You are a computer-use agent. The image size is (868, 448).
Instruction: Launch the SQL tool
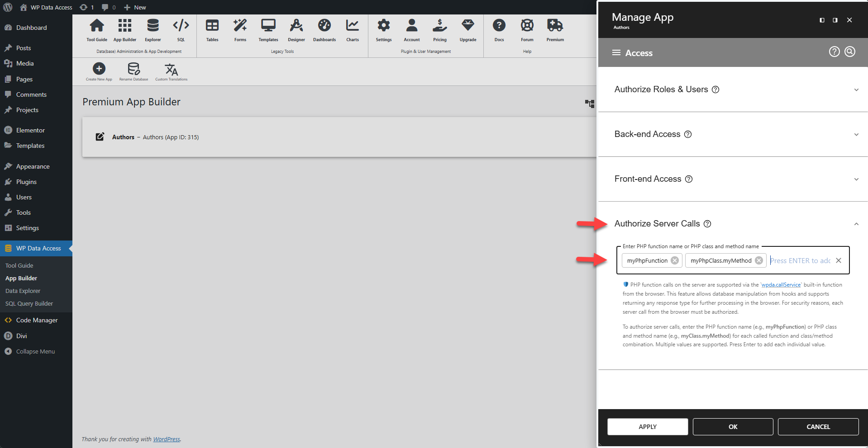[x=181, y=29]
